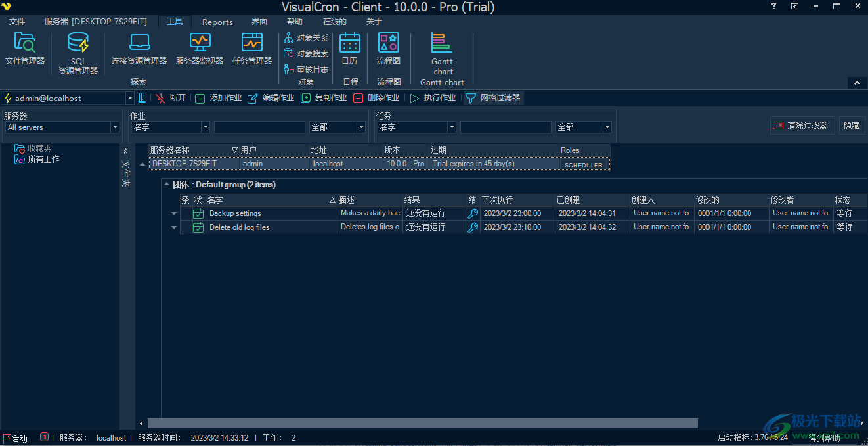Open the 任务 全部 dropdown
Screen dimensions: 868x446
pos(607,127)
